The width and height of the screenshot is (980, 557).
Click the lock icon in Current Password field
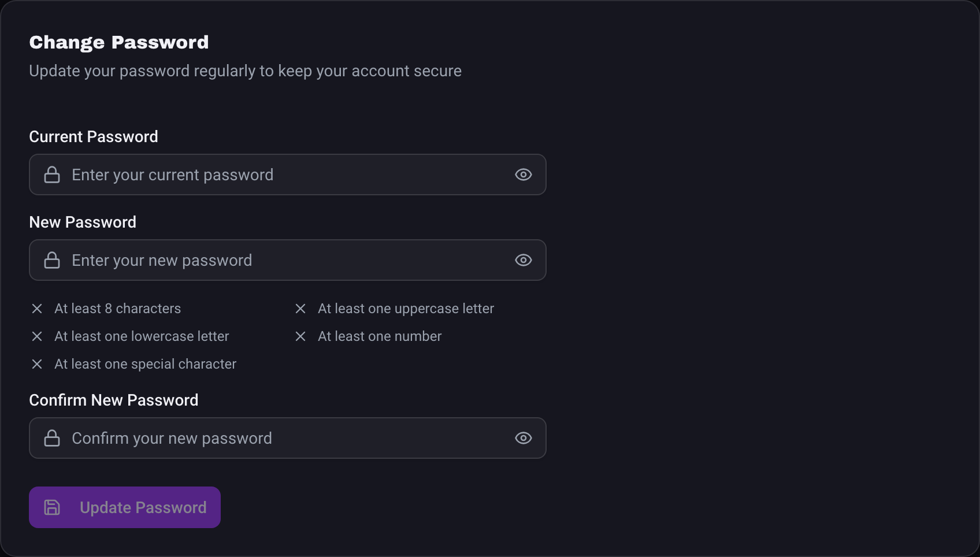52,174
